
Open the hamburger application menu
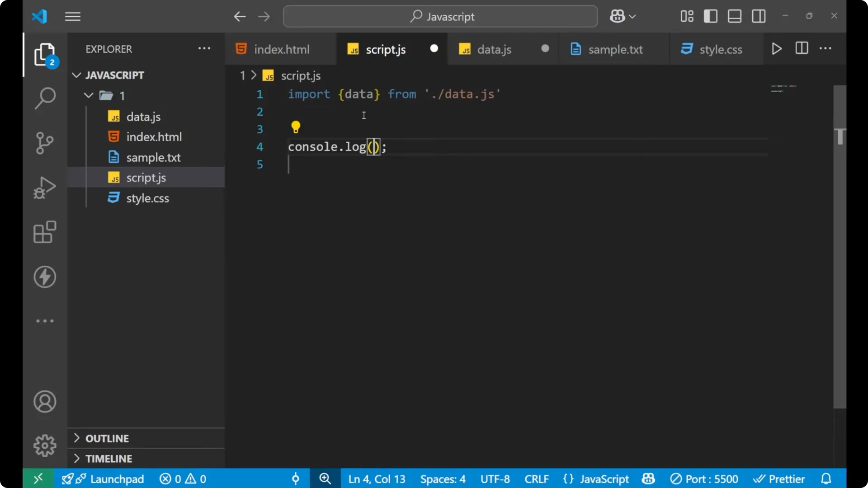[72, 16]
